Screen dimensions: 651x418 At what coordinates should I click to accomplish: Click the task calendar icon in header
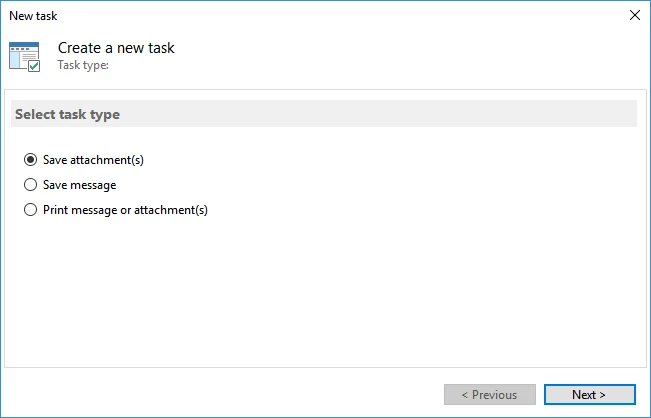(x=22, y=54)
